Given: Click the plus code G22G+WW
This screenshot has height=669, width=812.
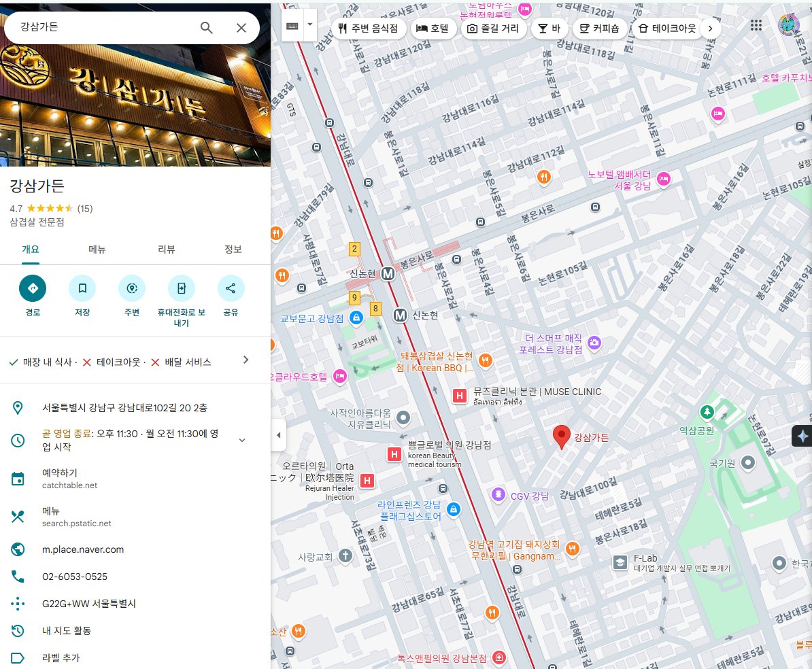Looking at the screenshot, I should pyautogui.click(x=88, y=603).
